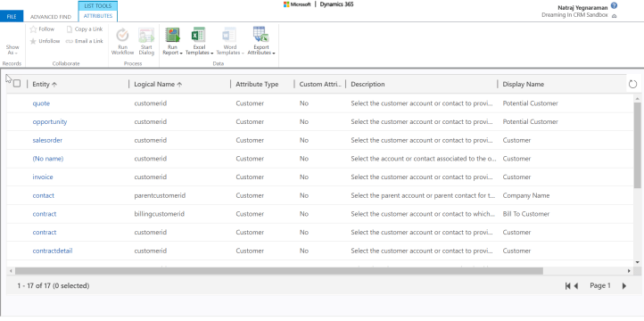Sort by Attribute Type column header
The image size is (644, 321).
pos(257,84)
